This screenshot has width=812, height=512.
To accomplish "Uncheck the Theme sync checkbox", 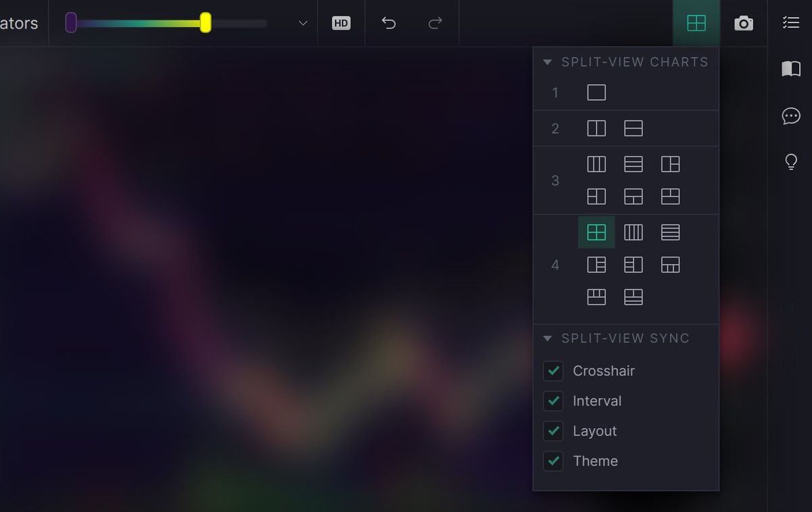I will [x=554, y=461].
